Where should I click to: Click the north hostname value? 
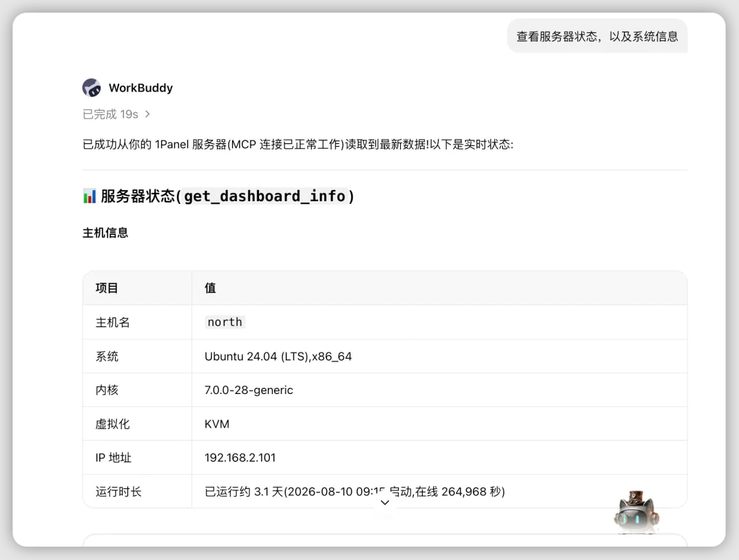[x=225, y=322]
